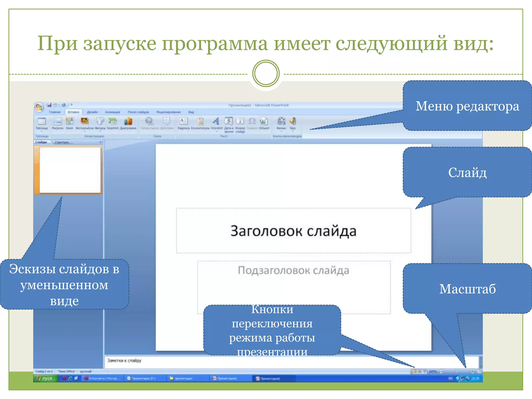Switch to slide sorter view button
Image resolution: width=532 pixels, height=399 pixels.
(x=419, y=371)
